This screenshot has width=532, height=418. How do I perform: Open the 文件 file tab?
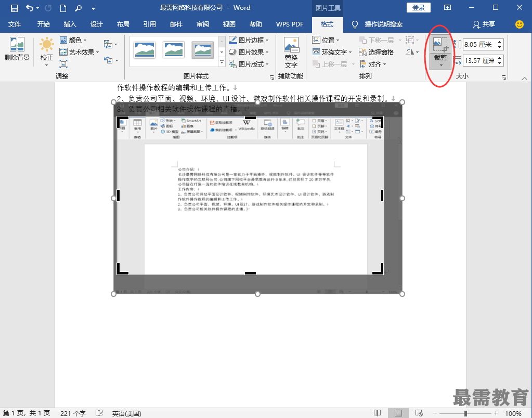coord(15,24)
